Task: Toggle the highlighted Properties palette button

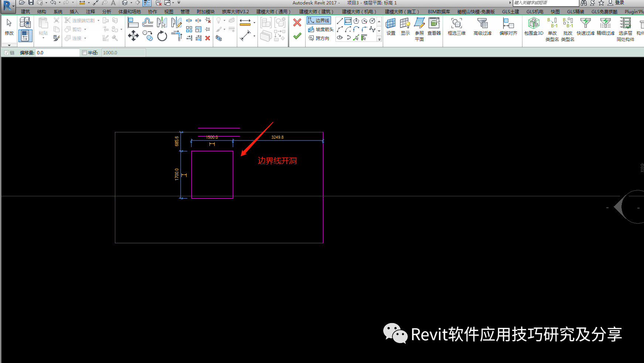Action: point(25,36)
